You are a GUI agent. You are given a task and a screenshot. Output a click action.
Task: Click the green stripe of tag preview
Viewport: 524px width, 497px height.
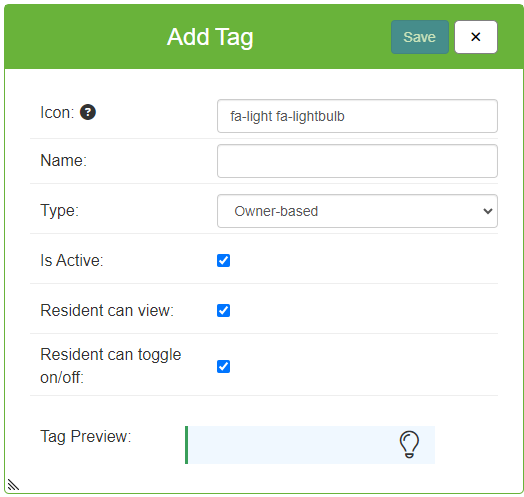click(186, 445)
